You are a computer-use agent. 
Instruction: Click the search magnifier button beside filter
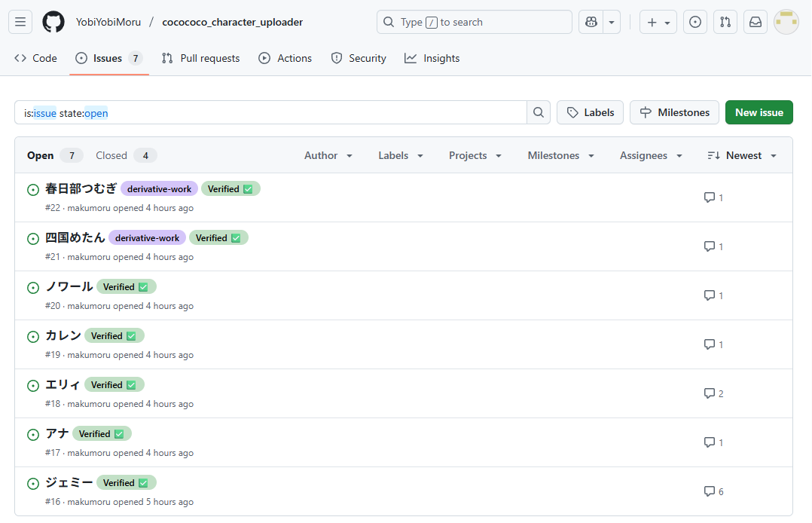pyautogui.click(x=539, y=112)
